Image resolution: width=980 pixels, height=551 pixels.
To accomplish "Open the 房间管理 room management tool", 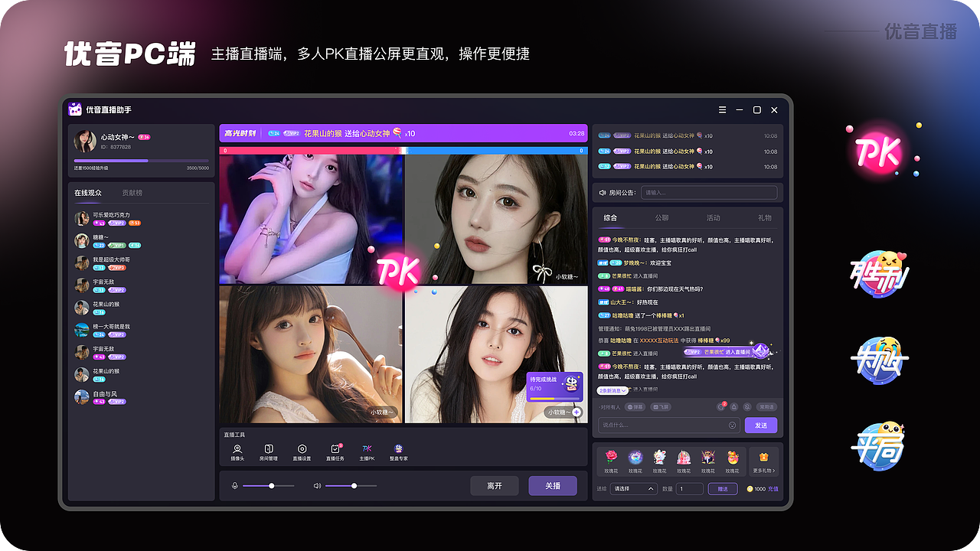I will 269,451.
